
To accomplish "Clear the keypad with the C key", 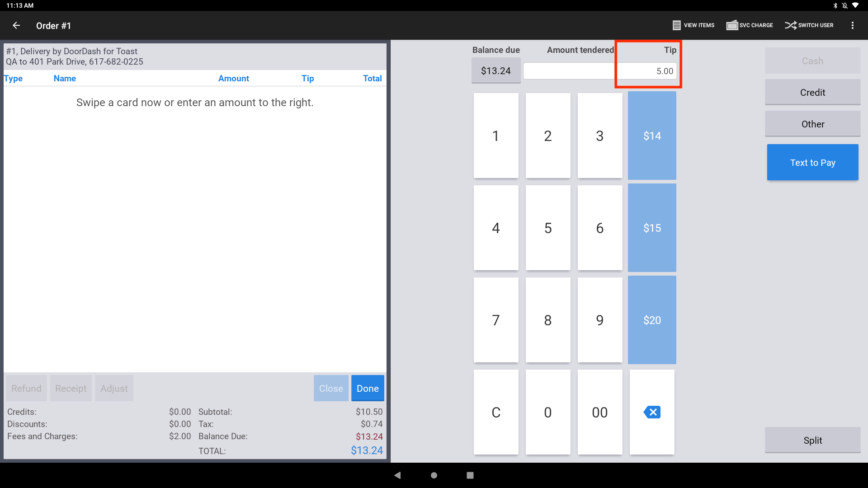I will [x=496, y=412].
